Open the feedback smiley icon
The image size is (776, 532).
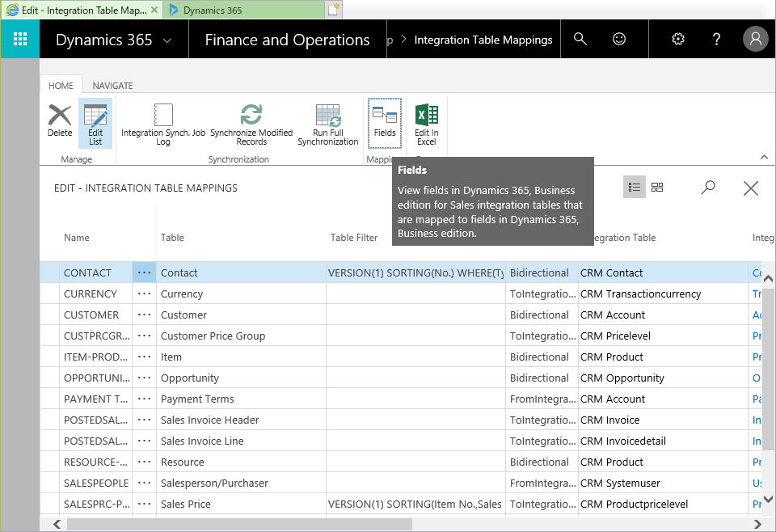(619, 39)
